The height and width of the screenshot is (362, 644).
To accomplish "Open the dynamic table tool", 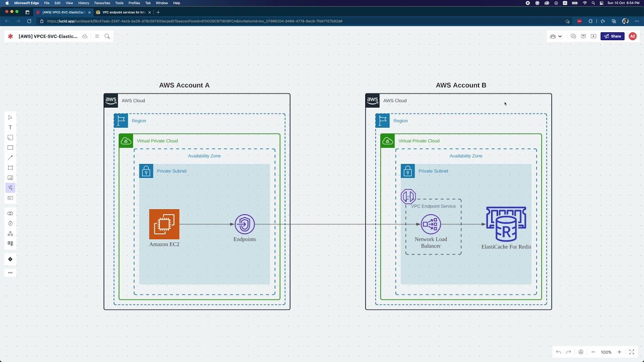I will coord(10,243).
